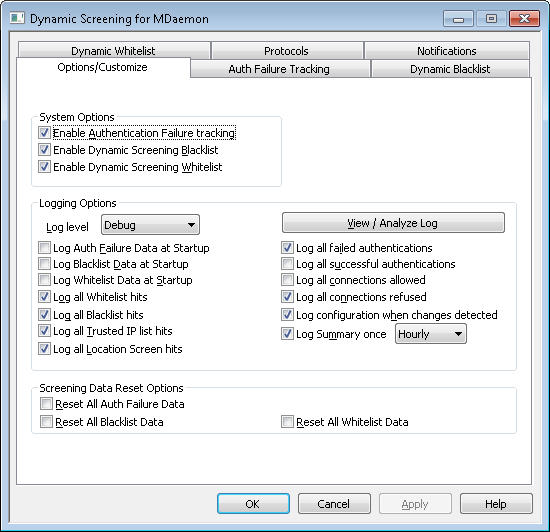Close the Dynamic Screening window

(524, 19)
